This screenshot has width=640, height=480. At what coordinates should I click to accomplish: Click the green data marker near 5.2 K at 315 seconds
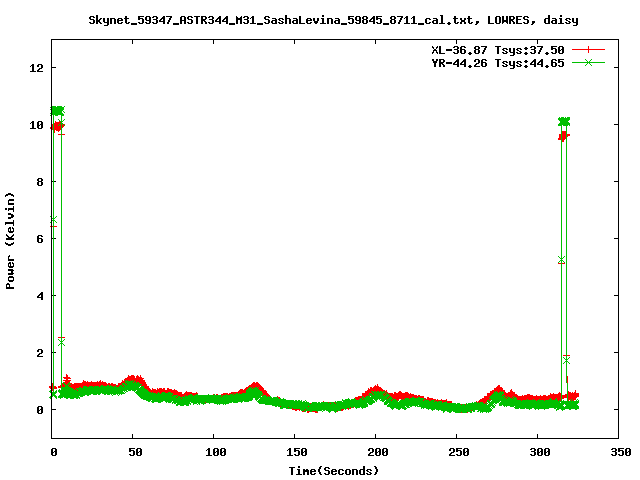[561, 260]
